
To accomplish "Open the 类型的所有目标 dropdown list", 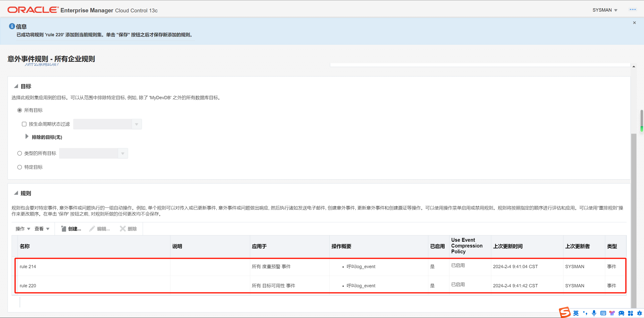I will click(123, 153).
